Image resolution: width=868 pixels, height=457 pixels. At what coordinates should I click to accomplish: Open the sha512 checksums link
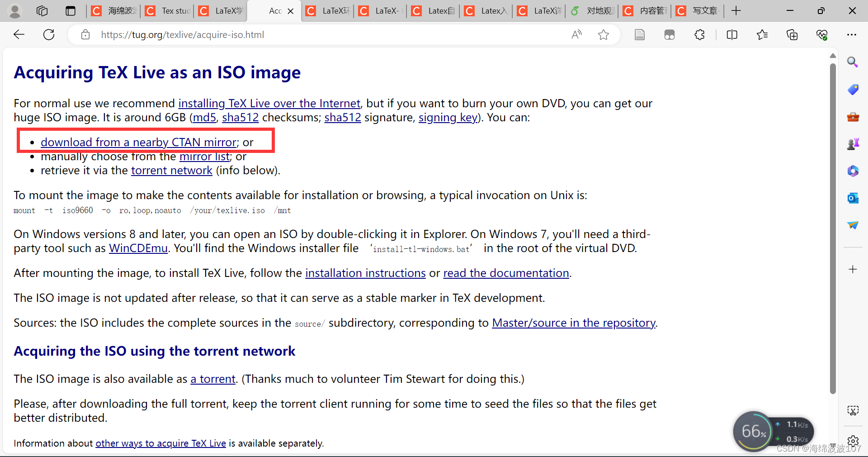(240, 118)
